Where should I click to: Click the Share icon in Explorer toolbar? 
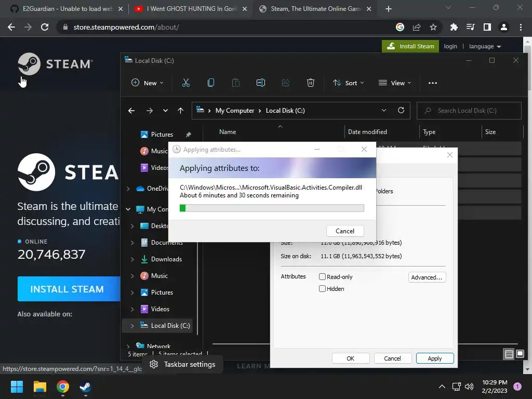(286, 83)
